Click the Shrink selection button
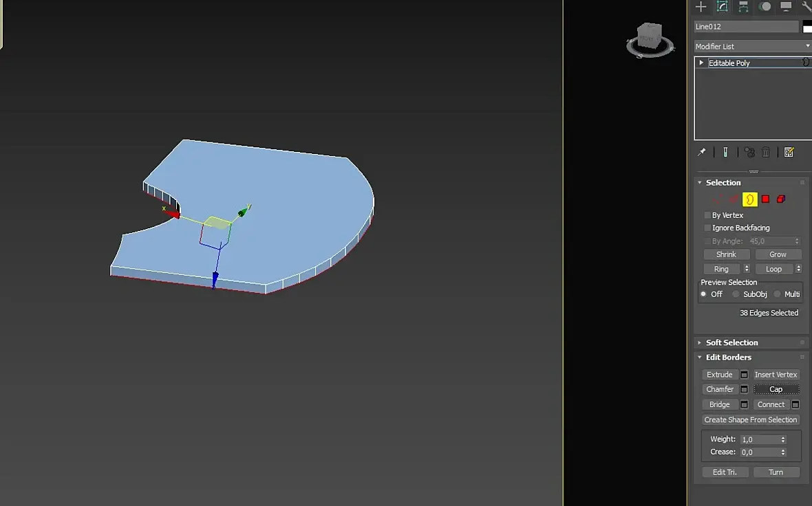 point(726,254)
